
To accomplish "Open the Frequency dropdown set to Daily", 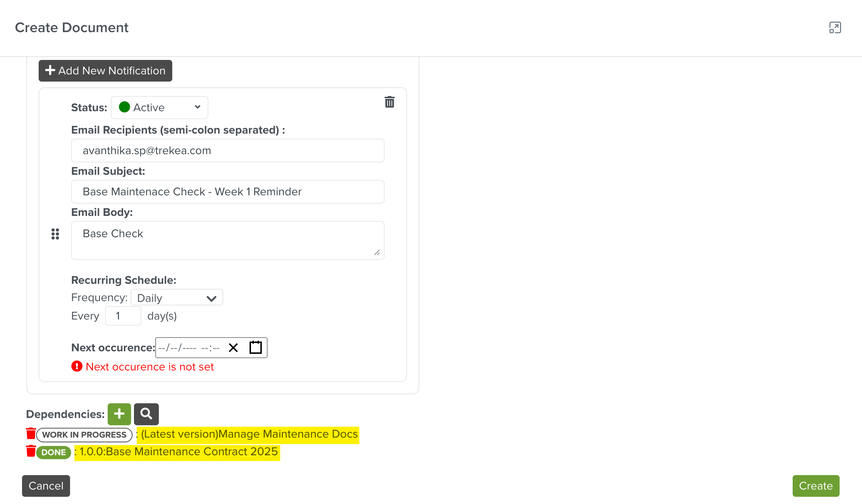I will 177,298.
